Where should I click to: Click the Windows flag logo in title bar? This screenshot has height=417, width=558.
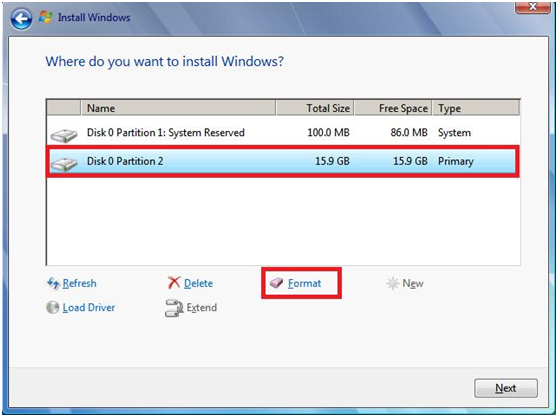45,17
